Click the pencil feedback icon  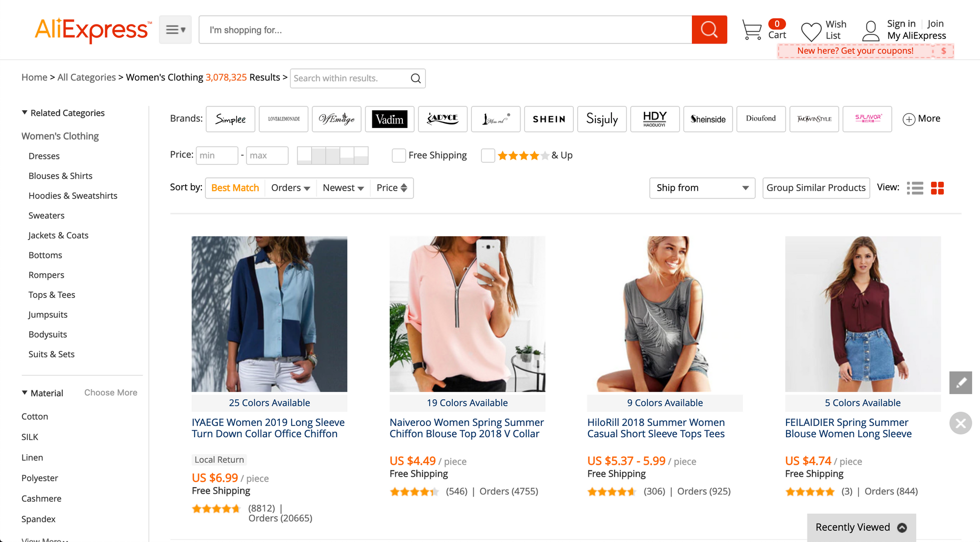[x=960, y=383]
